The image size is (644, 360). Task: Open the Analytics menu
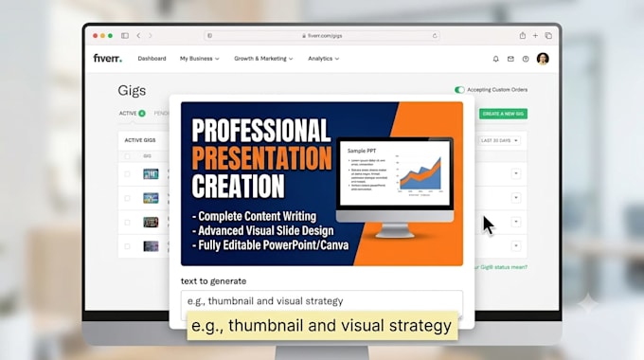(x=323, y=59)
